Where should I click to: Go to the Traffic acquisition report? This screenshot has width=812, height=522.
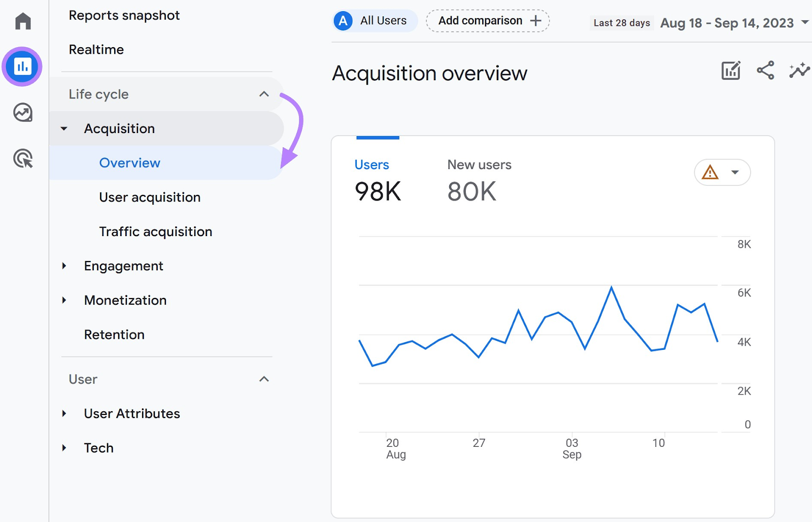[155, 232]
